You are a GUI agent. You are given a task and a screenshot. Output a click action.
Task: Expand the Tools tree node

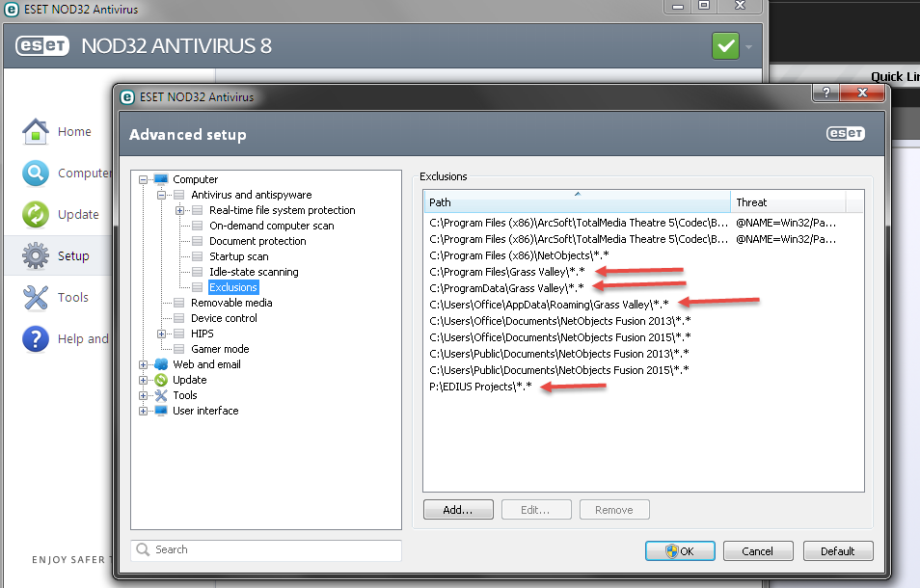point(143,396)
